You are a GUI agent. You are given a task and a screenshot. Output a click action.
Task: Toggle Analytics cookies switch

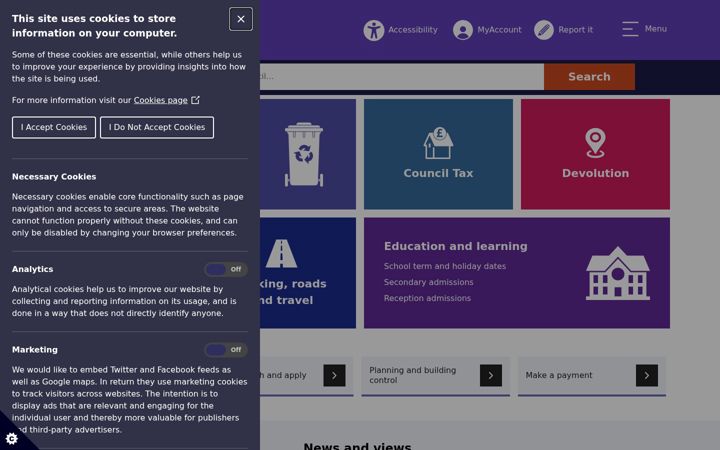click(x=225, y=270)
